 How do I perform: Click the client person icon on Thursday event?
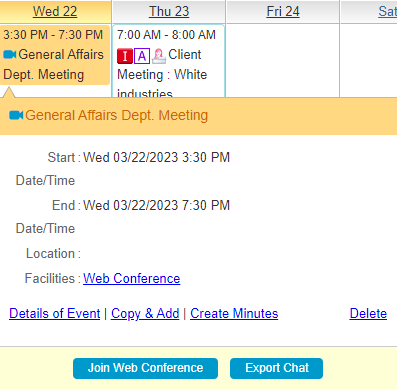pyautogui.click(x=159, y=56)
